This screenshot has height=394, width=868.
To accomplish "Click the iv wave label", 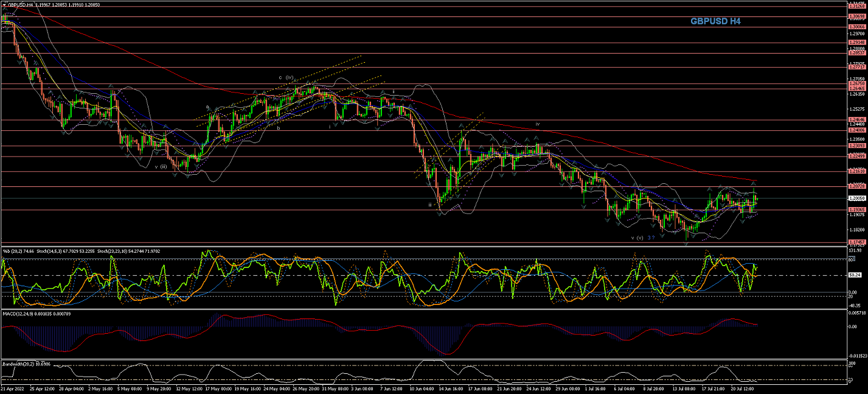I will point(538,124).
